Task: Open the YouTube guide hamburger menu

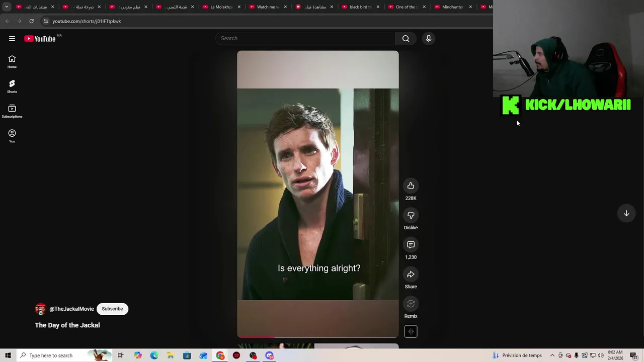Action: click(x=12, y=39)
